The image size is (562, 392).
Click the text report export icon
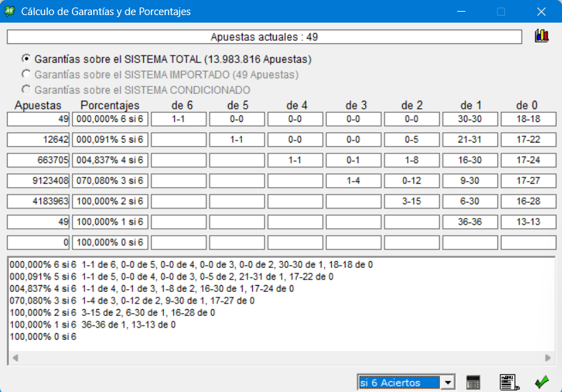(x=509, y=382)
